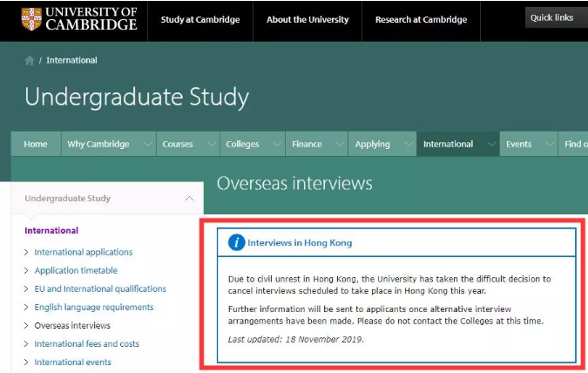Open International fees and costs link
This screenshot has height=373, width=588.
coord(86,343)
